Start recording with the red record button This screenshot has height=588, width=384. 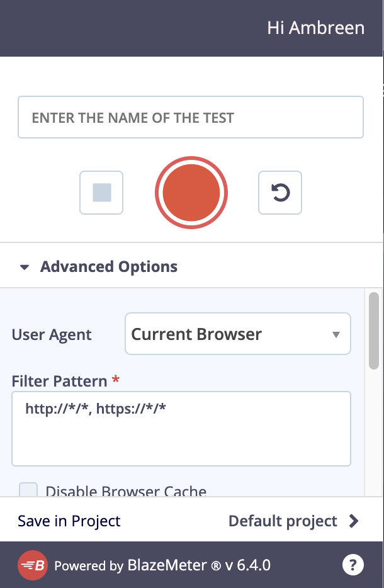pyautogui.click(x=191, y=193)
